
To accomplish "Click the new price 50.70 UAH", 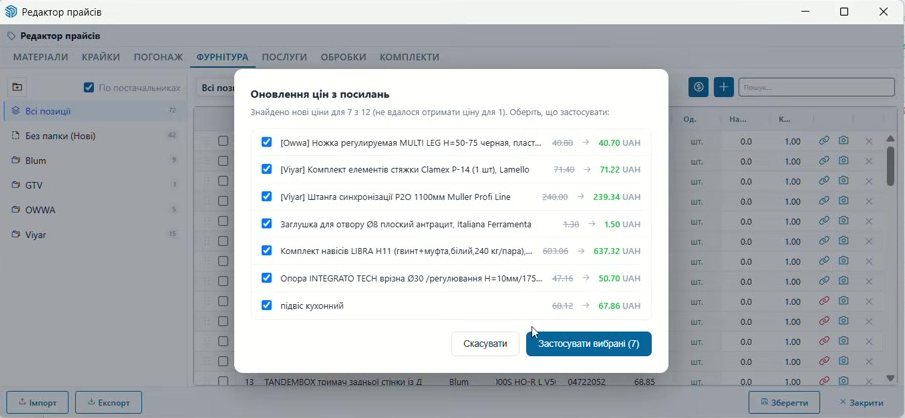I will coord(619,278).
